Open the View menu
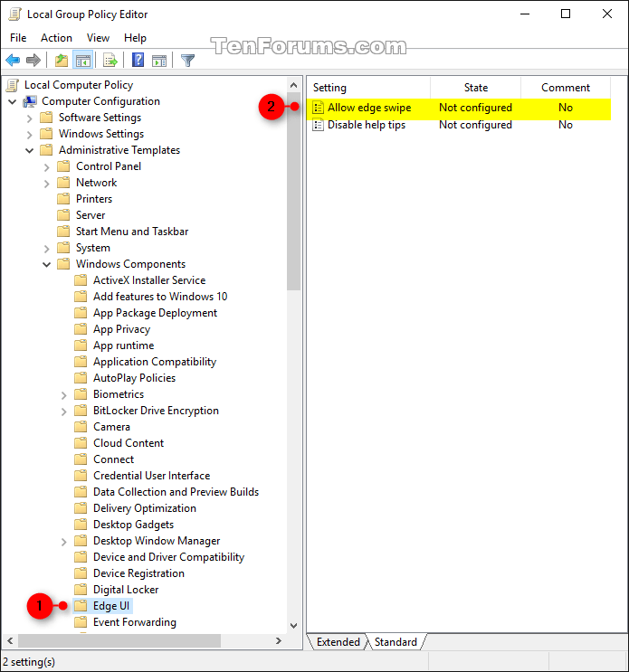Image resolution: width=629 pixels, height=672 pixels. point(98,38)
